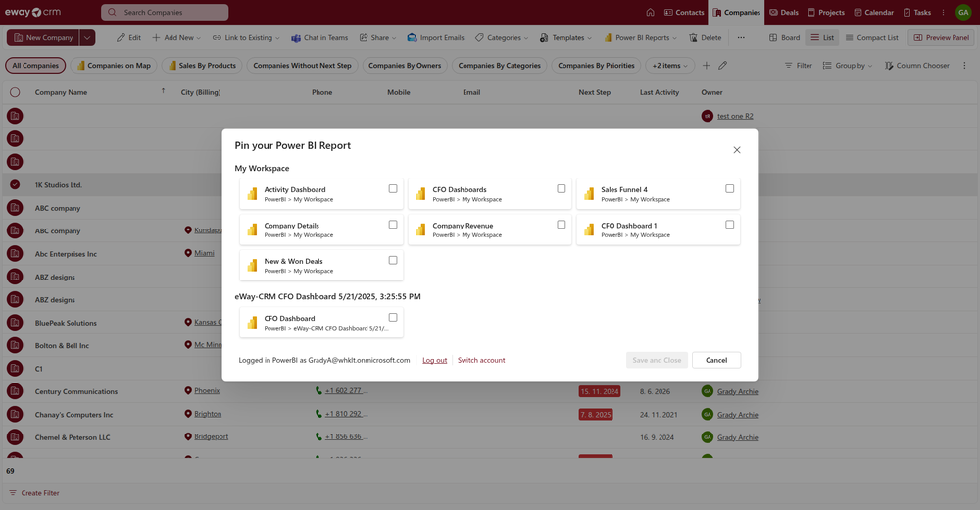The height and width of the screenshot is (510, 980).
Task: Switch to List view
Action: (822, 37)
